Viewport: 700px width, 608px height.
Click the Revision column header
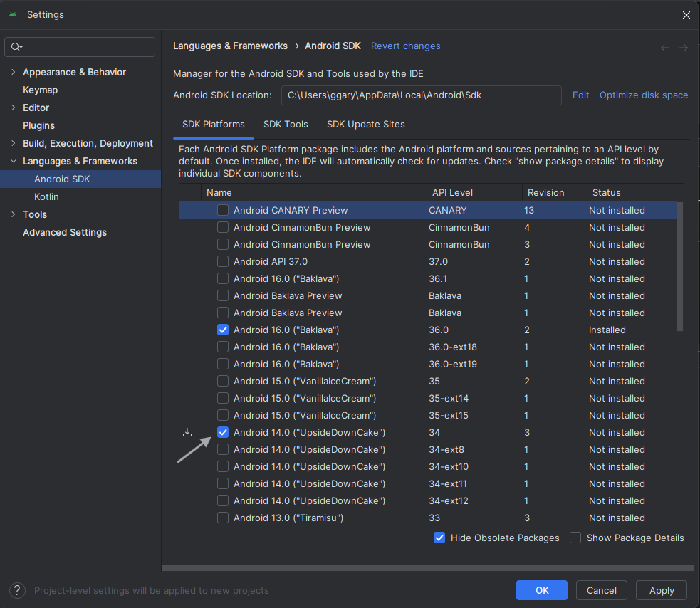tap(555, 192)
